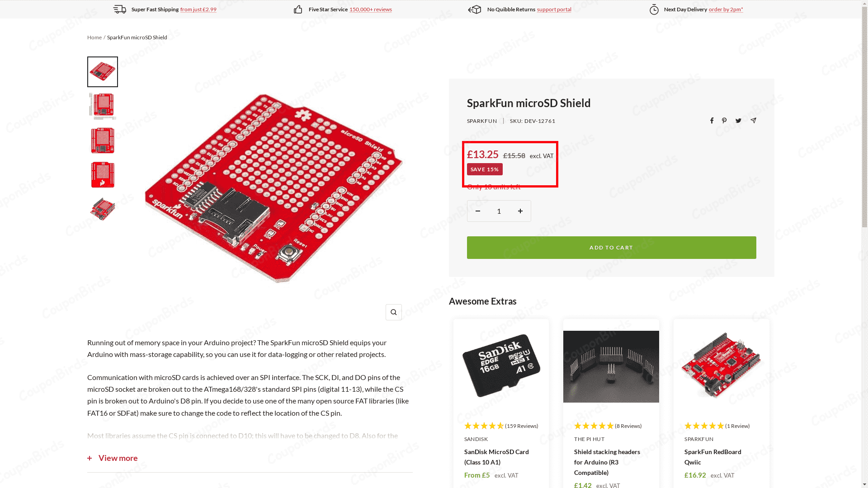Open the SanDisk MicroSD Card reviews

pos(520,426)
